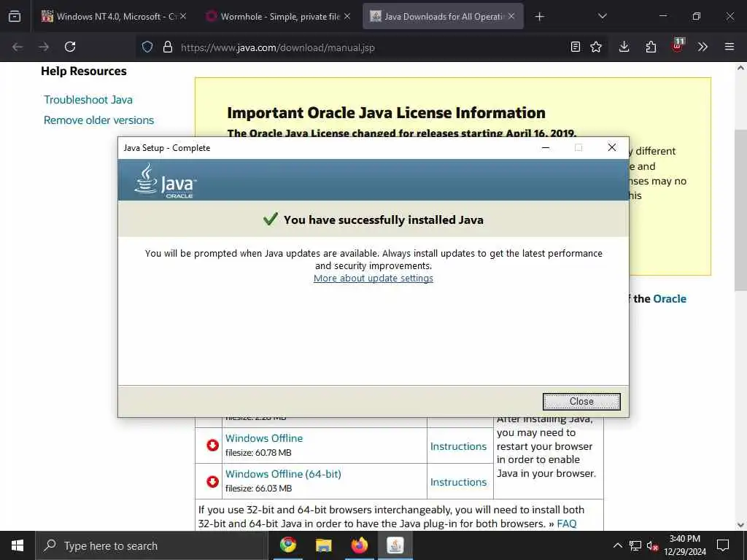Show more toolbar tools chevron
The image size is (747, 560).
pyautogui.click(x=703, y=47)
